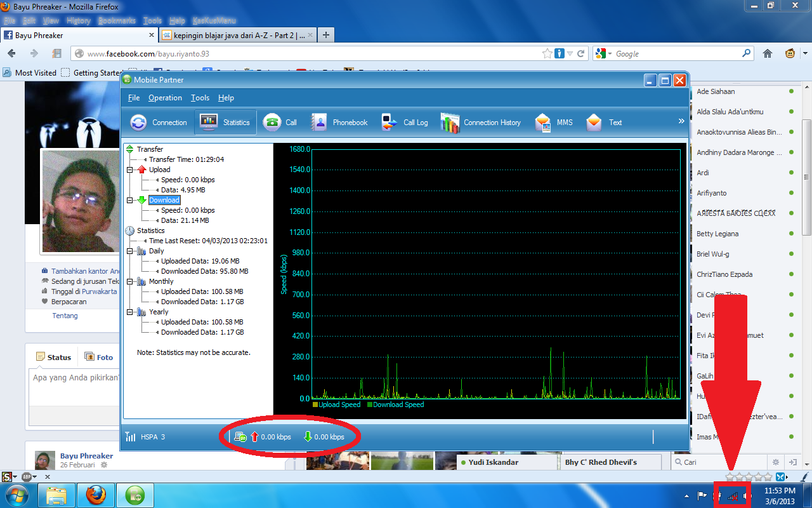
Task: Click the network connection icon in status bar
Action: (x=240, y=437)
